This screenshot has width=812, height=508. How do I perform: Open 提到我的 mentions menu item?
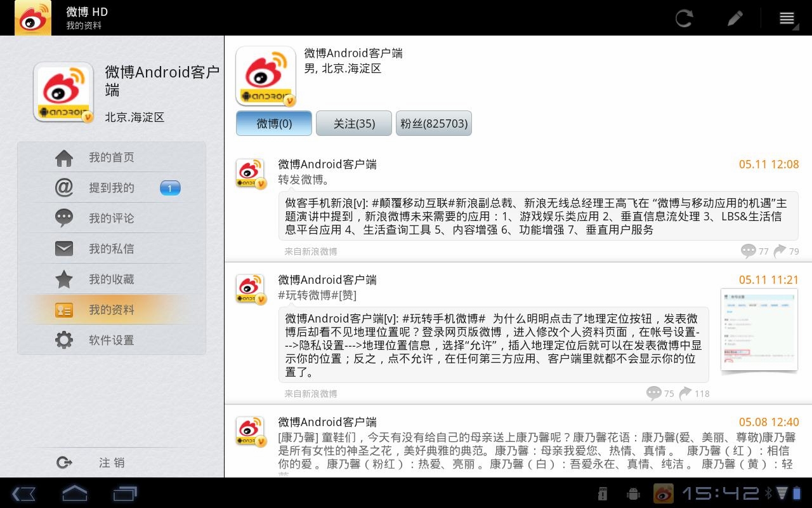(112, 188)
